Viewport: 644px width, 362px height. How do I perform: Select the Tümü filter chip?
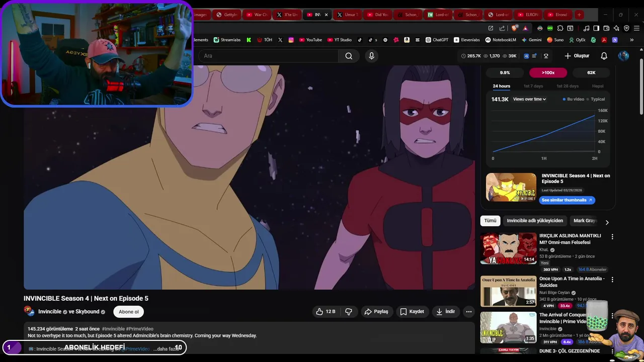pos(490,220)
